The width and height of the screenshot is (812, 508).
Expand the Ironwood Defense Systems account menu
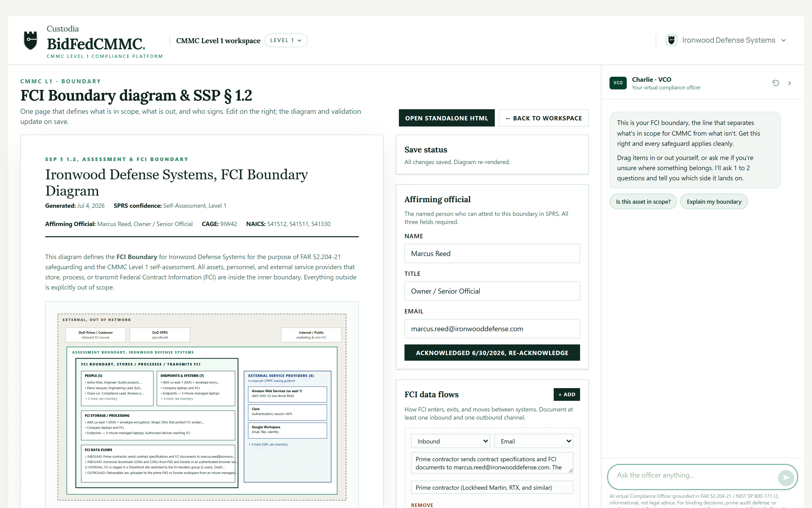tap(784, 40)
